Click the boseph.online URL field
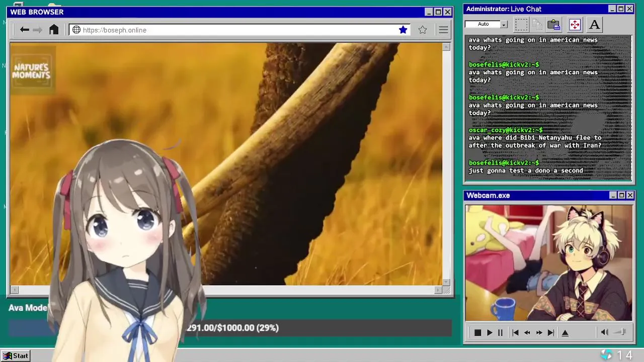The height and width of the screenshot is (362, 644). (239, 30)
